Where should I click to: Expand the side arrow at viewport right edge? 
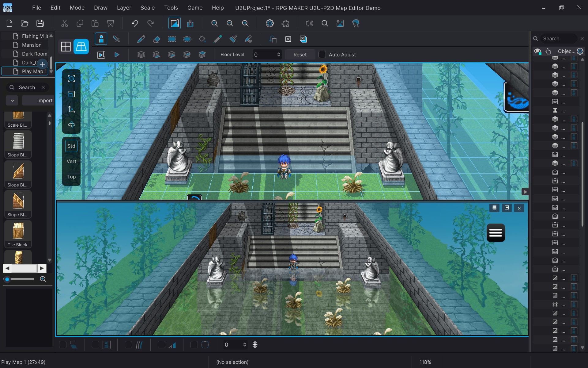click(x=525, y=192)
